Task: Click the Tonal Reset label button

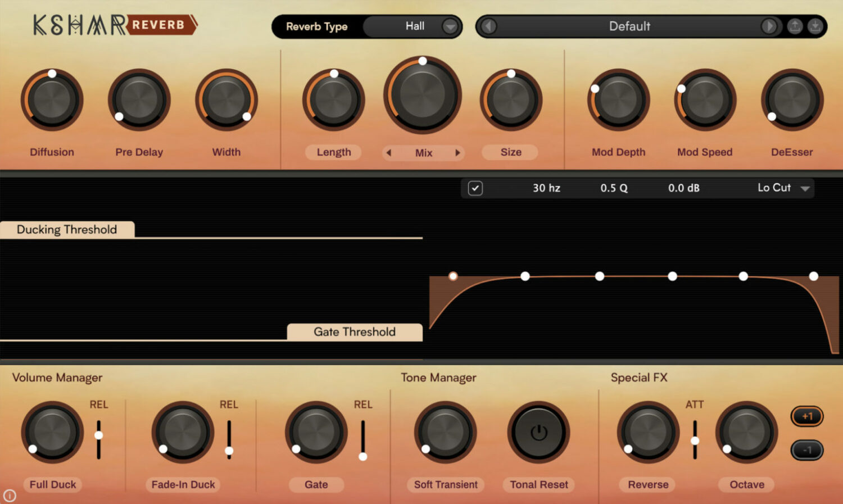Action: 539,484
